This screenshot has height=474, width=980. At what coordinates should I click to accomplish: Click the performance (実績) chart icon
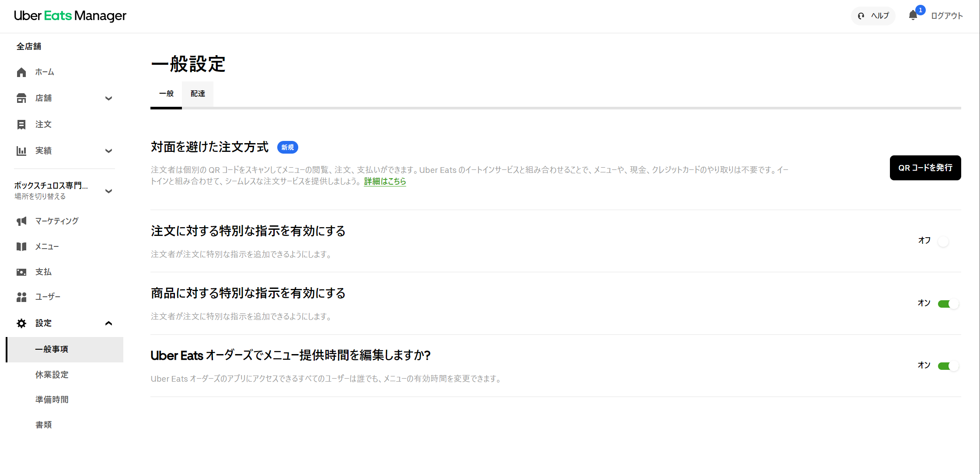[x=21, y=151]
